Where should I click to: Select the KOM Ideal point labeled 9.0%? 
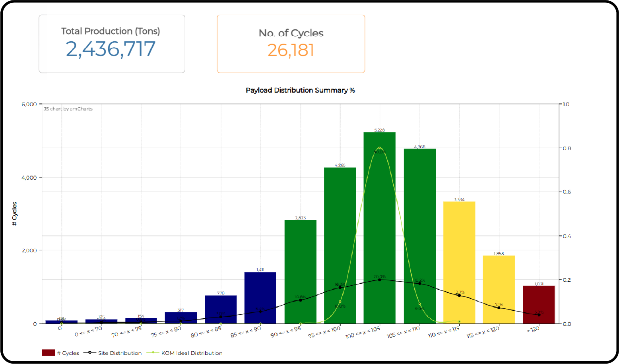pyautogui.click(x=419, y=304)
